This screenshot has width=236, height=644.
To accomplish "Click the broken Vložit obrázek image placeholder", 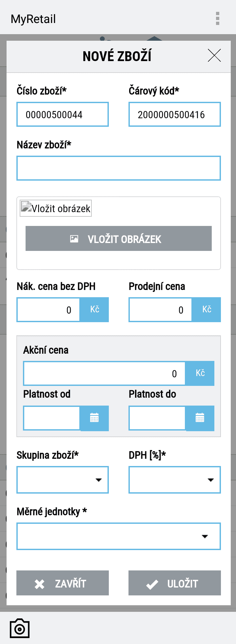I will click(x=56, y=208).
